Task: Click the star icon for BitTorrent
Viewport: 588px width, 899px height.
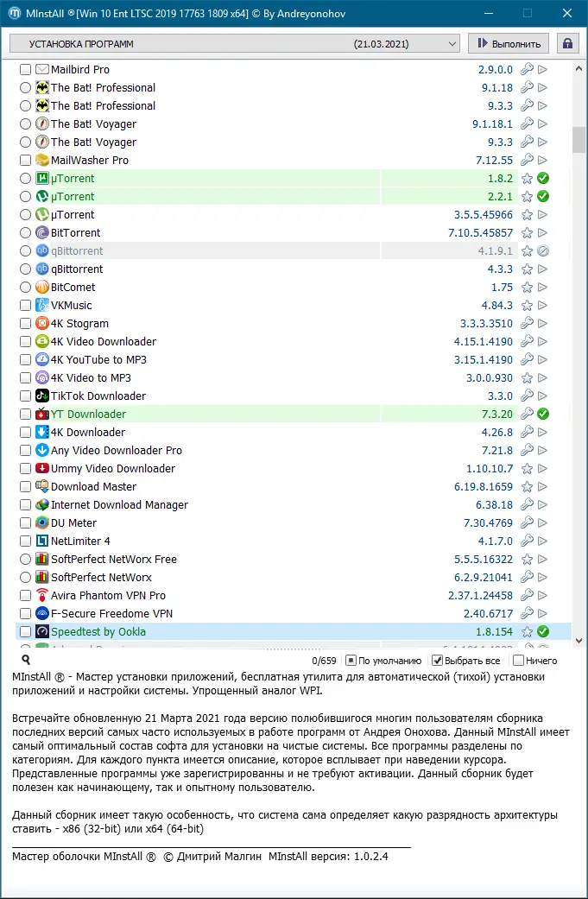Action: pyautogui.click(x=527, y=233)
